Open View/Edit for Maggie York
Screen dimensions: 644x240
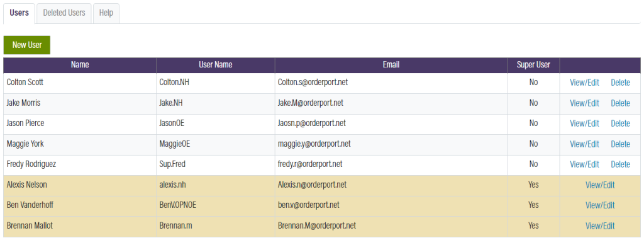tap(584, 144)
